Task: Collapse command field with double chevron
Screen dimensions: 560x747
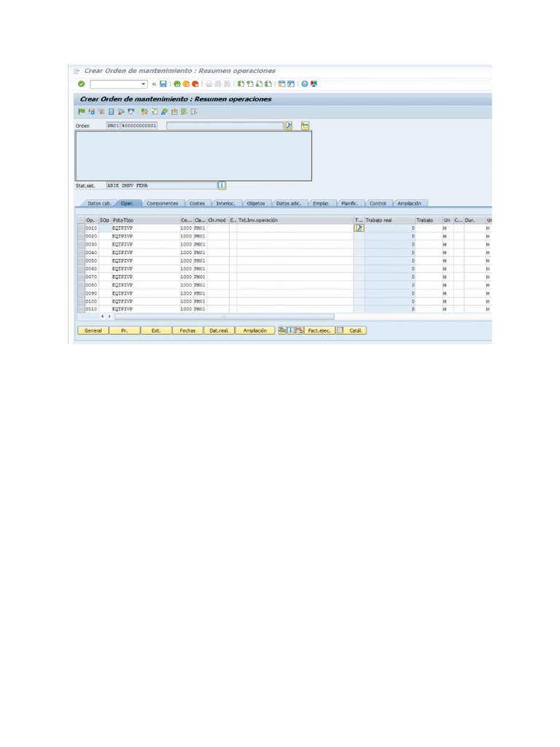Action: [154, 84]
